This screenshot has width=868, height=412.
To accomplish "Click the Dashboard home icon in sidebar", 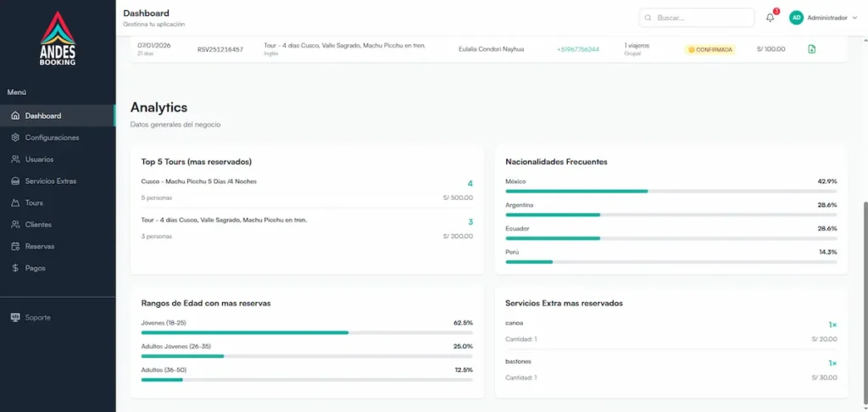I will (15, 116).
